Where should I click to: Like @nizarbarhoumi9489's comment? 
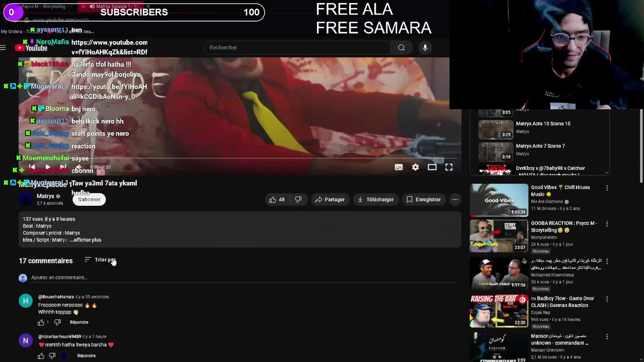point(41,356)
